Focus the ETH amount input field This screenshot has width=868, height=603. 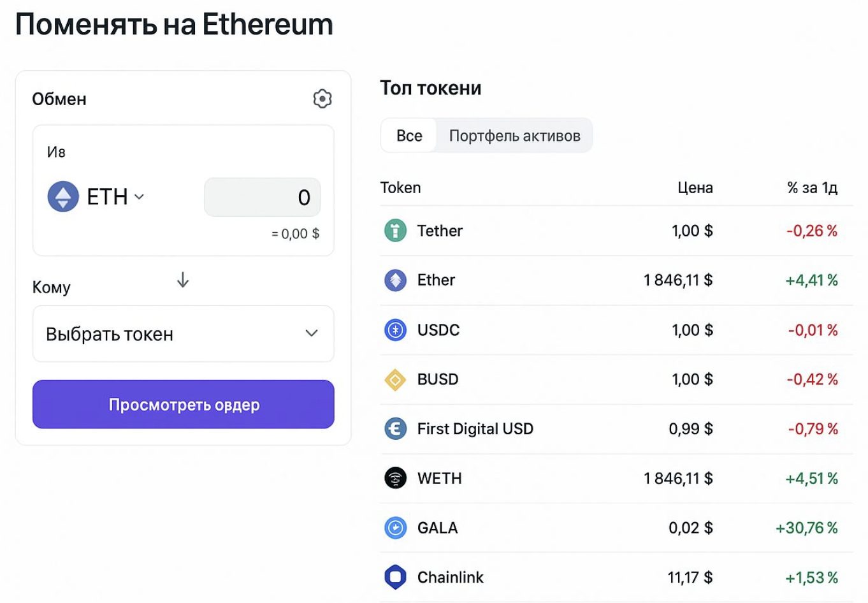[263, 198]
